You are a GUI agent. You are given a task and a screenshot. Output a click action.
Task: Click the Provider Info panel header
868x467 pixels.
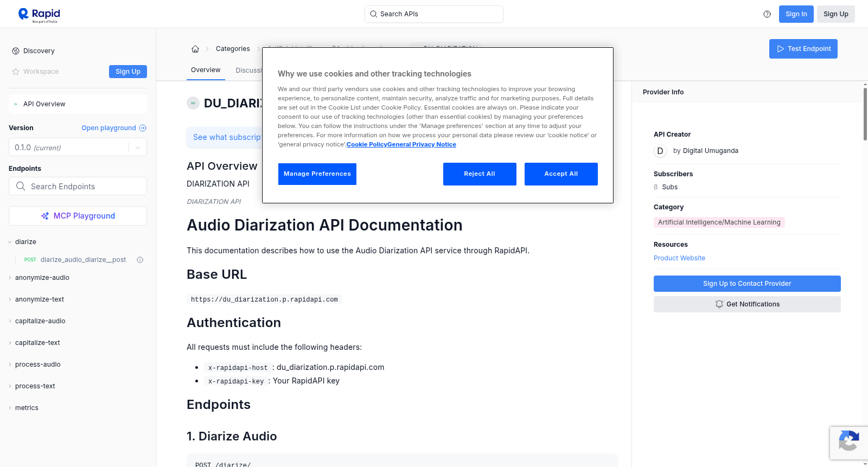tap(747, 92)
